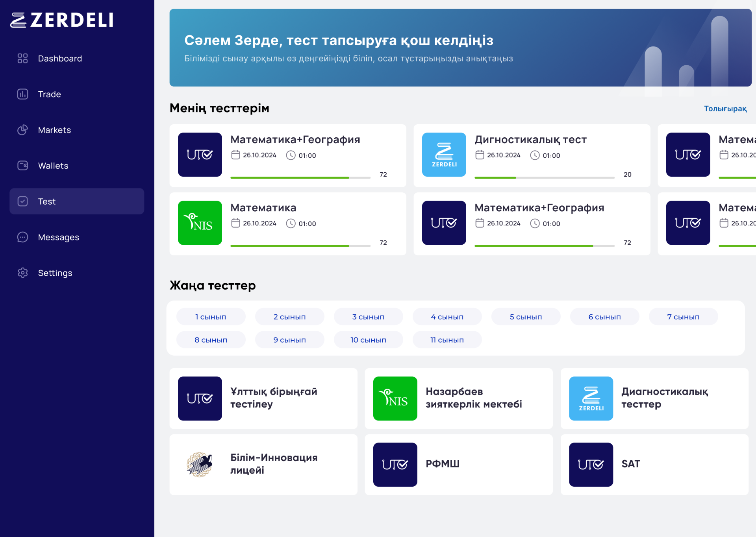Screen dimensions: 756x537
Task: Select the 1 сынып grade filter
Action: 211,317
